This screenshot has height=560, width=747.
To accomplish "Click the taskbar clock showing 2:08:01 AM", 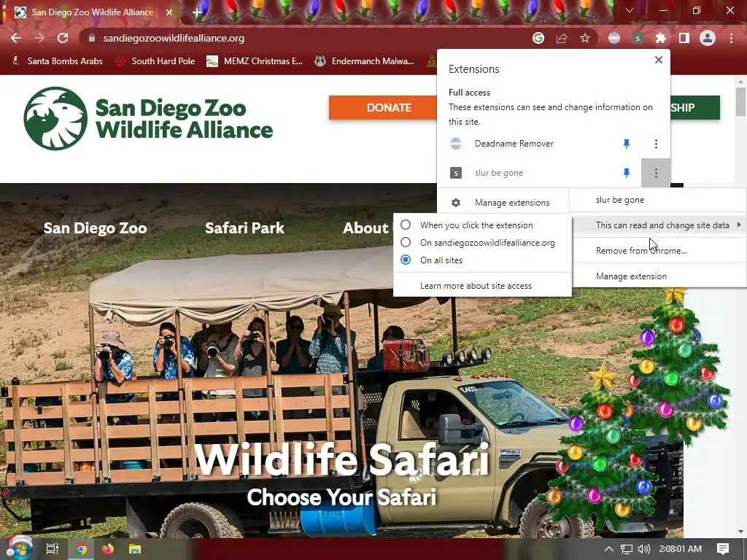I will click(x=681, y=549).
